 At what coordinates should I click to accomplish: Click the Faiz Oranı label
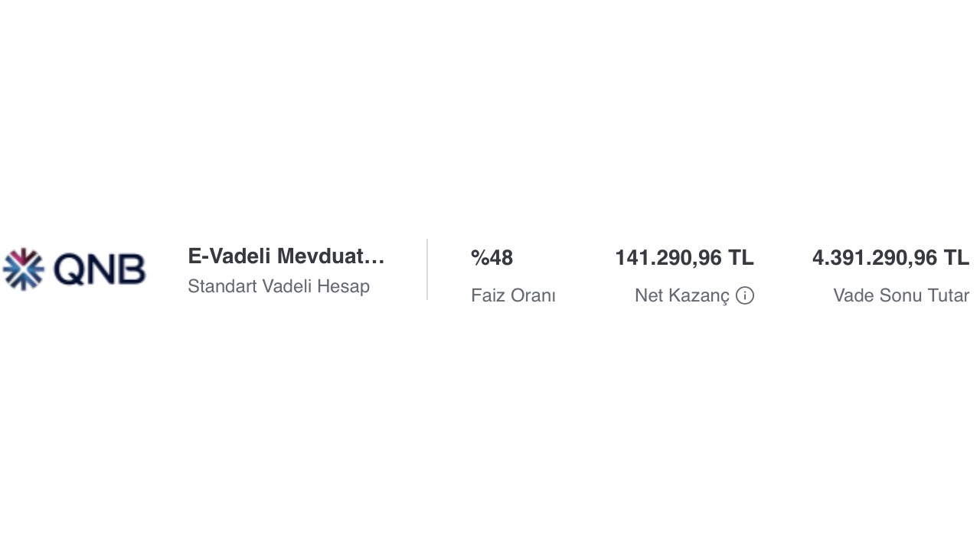point(513,295)
